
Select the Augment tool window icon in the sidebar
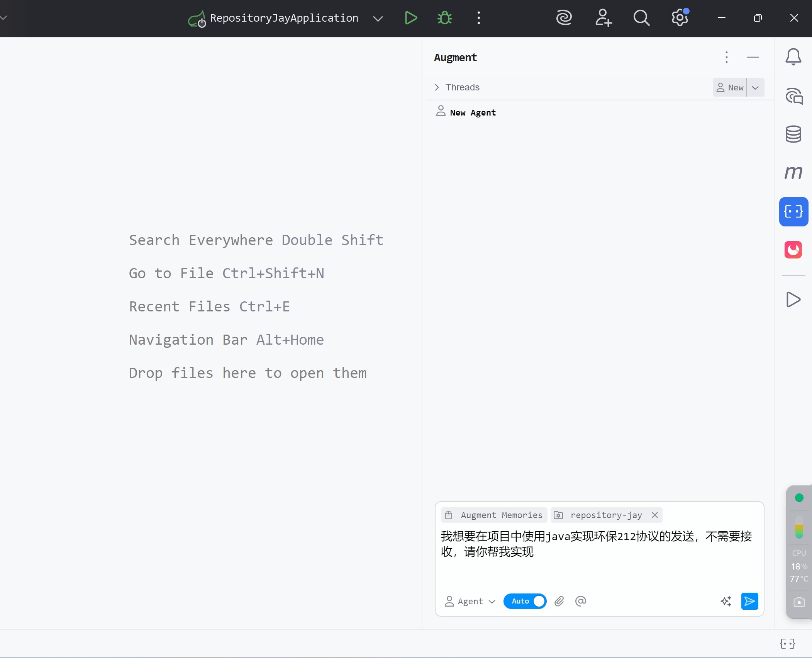(x=793, y=211)
